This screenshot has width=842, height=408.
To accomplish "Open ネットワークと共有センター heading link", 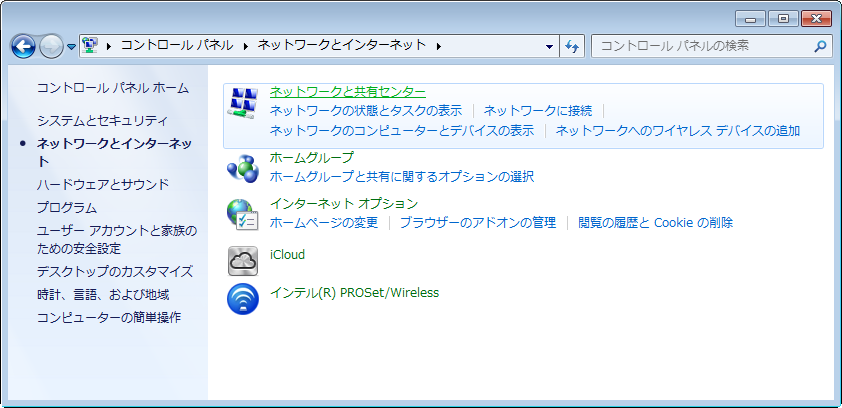I will click(x=347, y=92).
